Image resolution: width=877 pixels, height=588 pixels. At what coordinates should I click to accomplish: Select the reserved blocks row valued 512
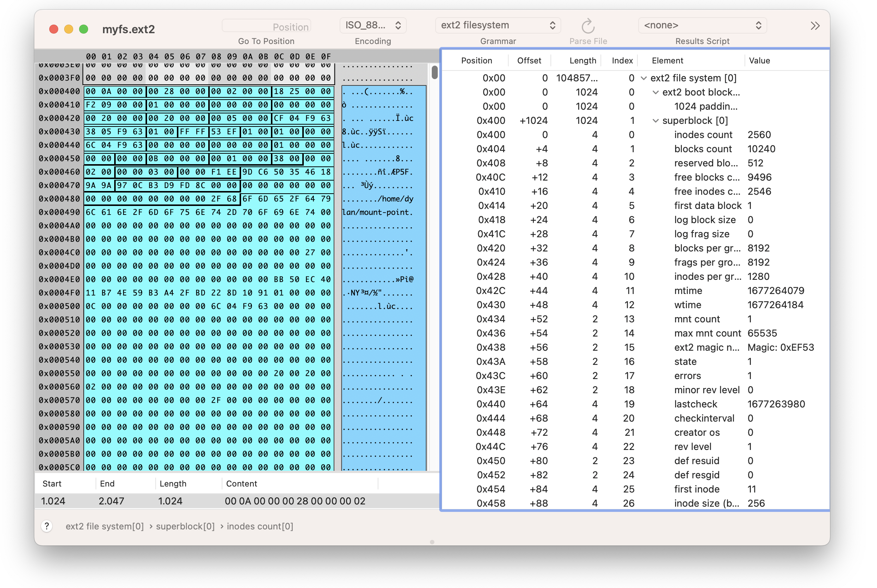tap(636, 163)
